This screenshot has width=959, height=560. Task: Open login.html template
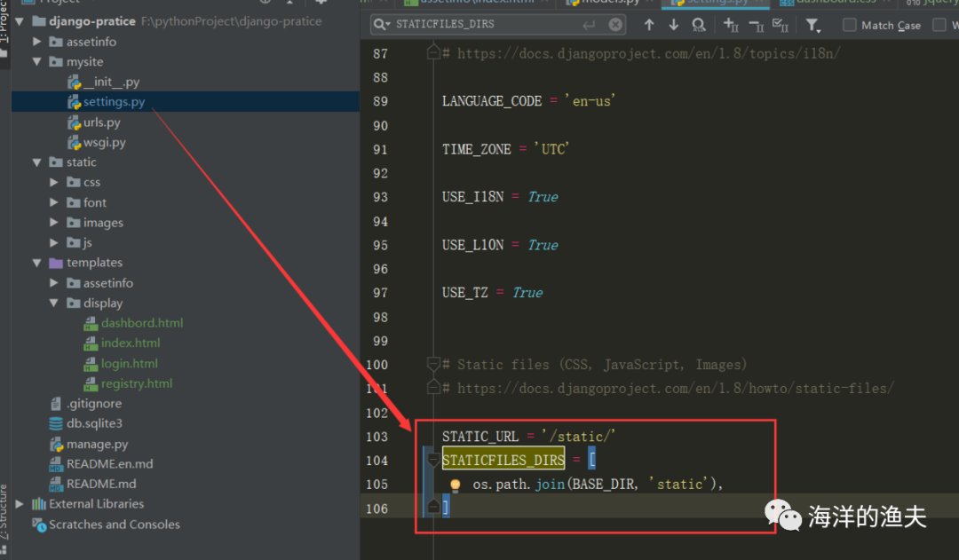click(129, 364)
